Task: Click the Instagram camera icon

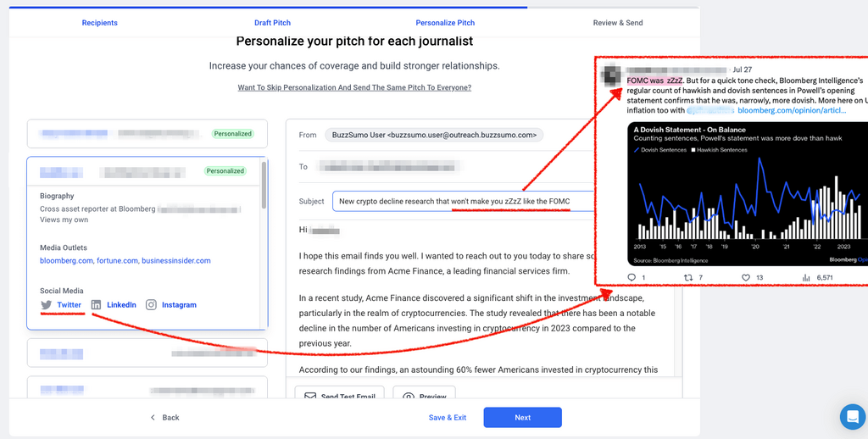Action: coord(151,305)
